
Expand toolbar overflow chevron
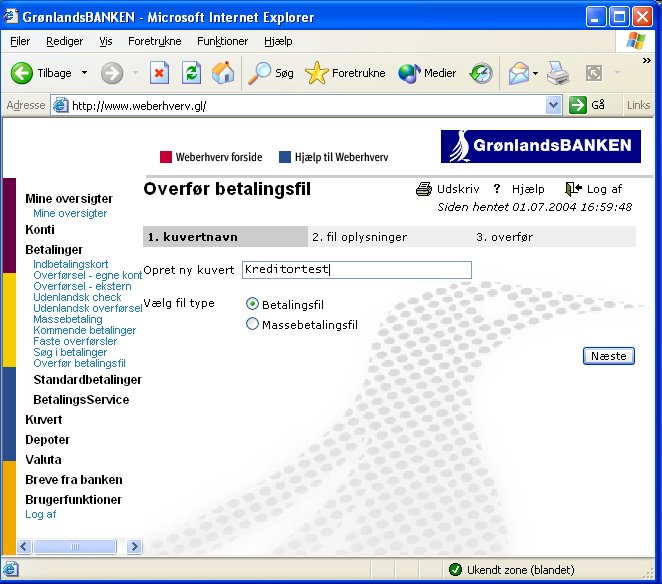coord(646,60)
